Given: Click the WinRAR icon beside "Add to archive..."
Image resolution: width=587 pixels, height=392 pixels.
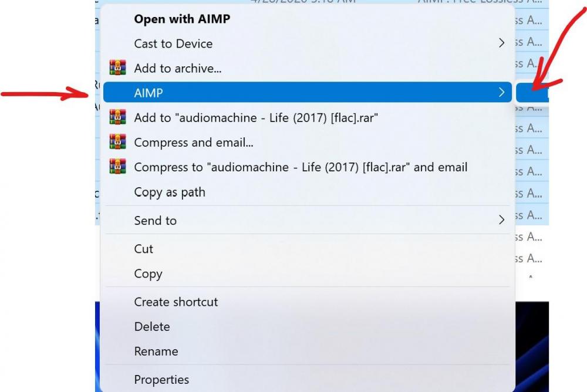Looking at the screenshot, I should [x=118, y=67].
